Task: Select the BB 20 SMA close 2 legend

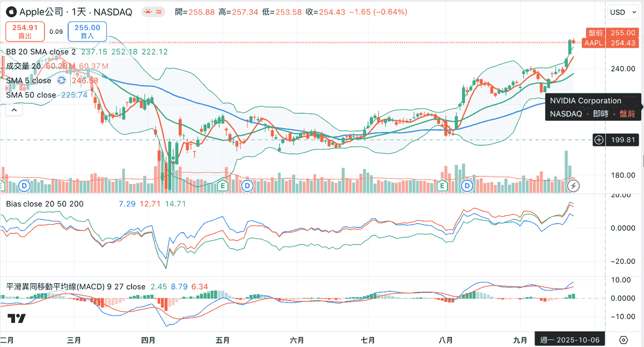Action: [x=41, y=51]
